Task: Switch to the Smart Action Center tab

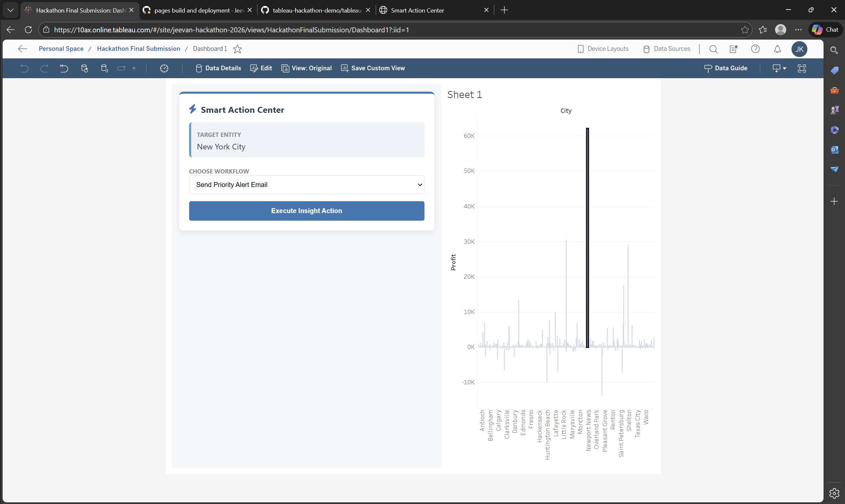Action: point(417,10)
